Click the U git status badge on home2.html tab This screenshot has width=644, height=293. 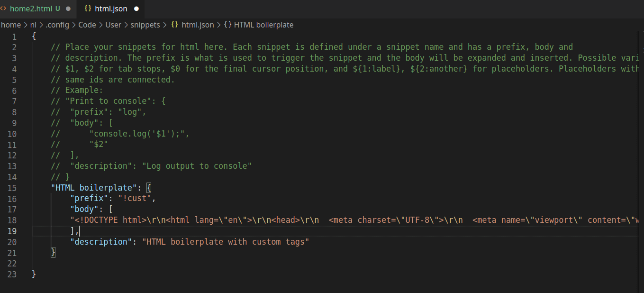pyautogui.click(x=58, y=9)
